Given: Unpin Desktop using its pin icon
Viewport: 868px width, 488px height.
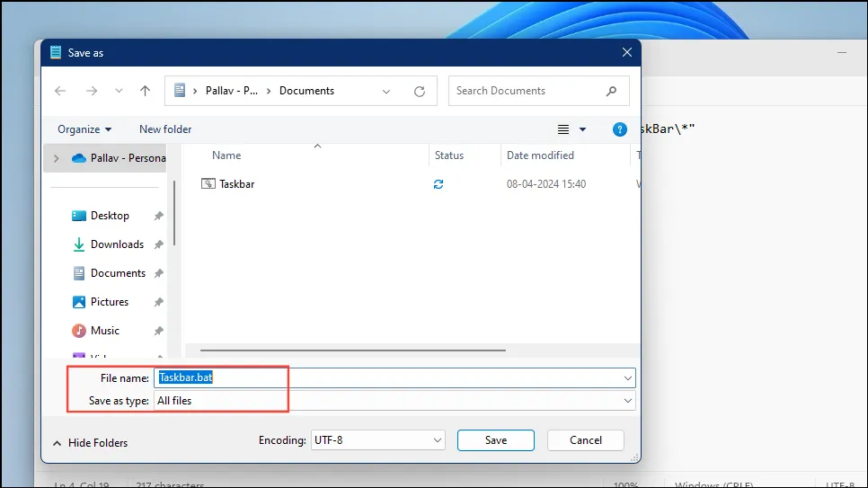Looking at the screenshot, I should (x=159, y=216).
